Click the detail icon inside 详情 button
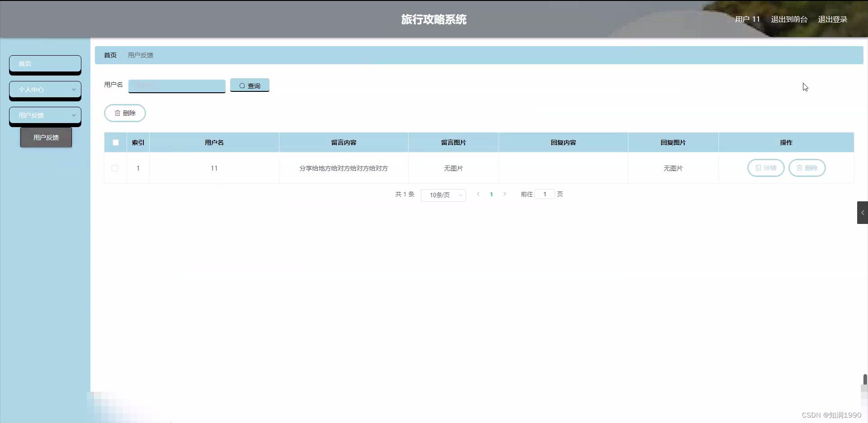Viewport: 868px width, 423px height. coord(759,168)
